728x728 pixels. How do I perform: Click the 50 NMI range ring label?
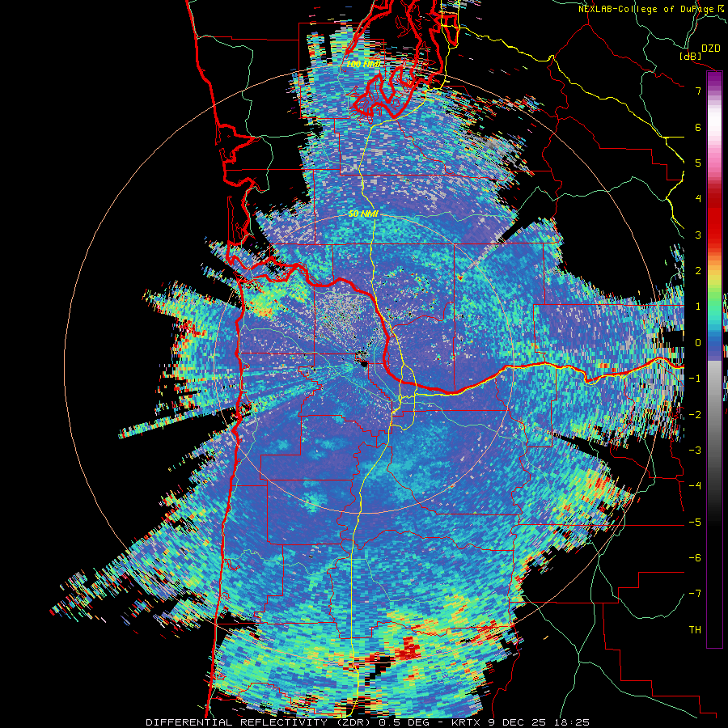[x=363, y=214]
